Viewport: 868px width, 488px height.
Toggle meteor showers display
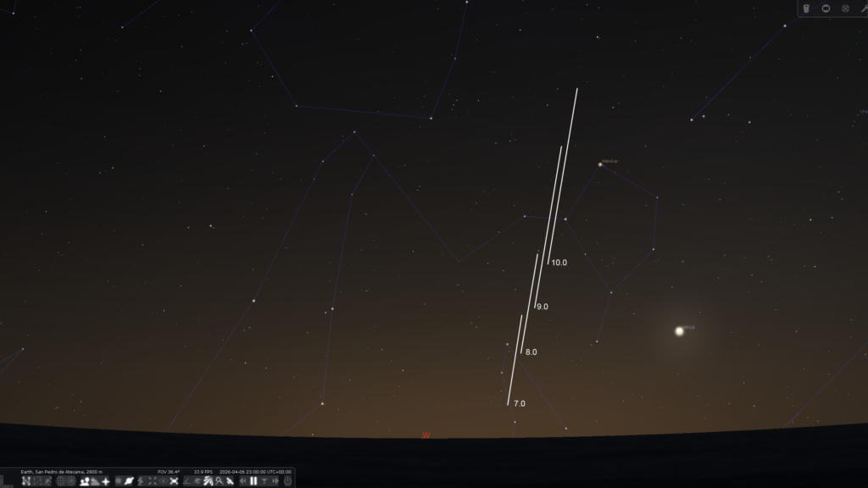tap(208, 481)
